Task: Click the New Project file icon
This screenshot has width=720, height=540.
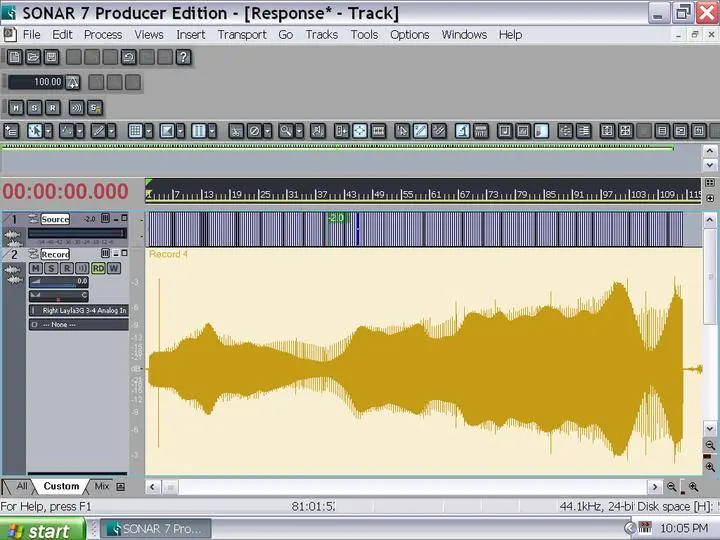Action: point(15,57)
